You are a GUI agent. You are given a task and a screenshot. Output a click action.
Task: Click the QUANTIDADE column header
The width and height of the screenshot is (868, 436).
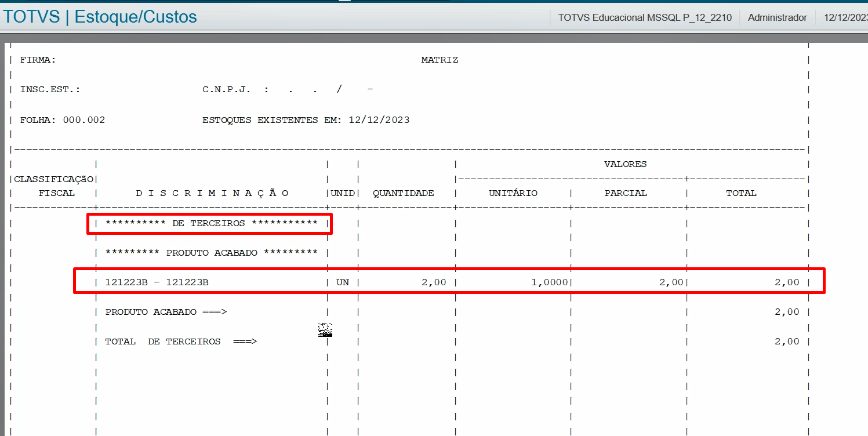(404, 193)
